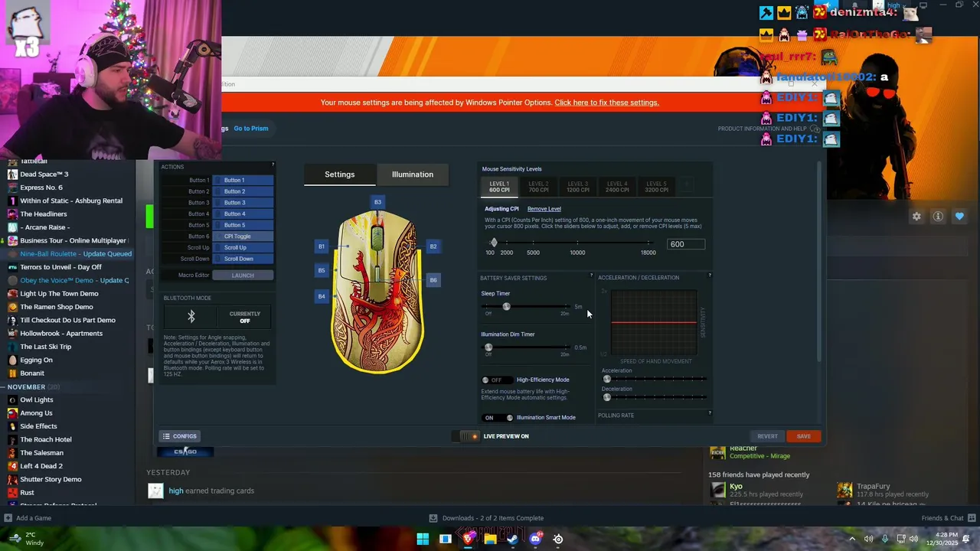Screen dimensions: 980x551
Task: Open Button 3 action dropdown
Action: [x=243, y=203]
